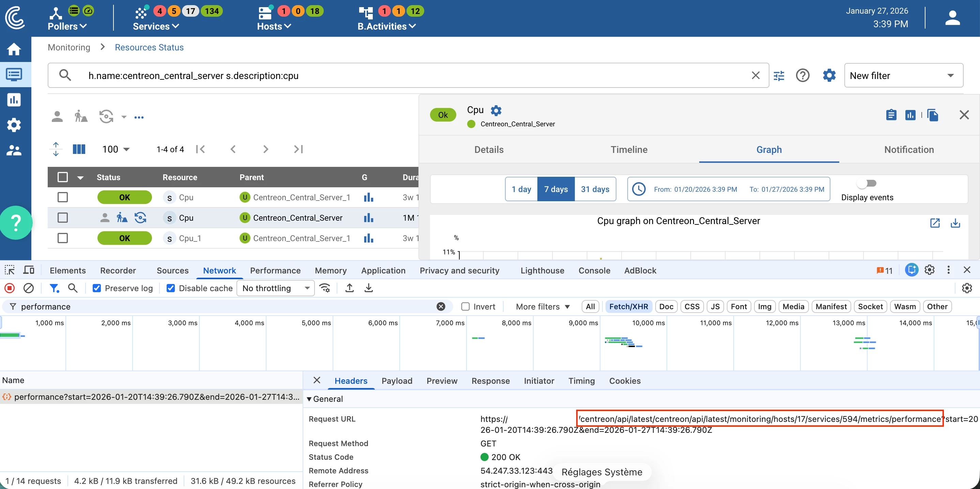Open the Payload tab in DevTools
The height and width of the screenshot is (489, 980).
pyautogui.click(x=396, y=381)
